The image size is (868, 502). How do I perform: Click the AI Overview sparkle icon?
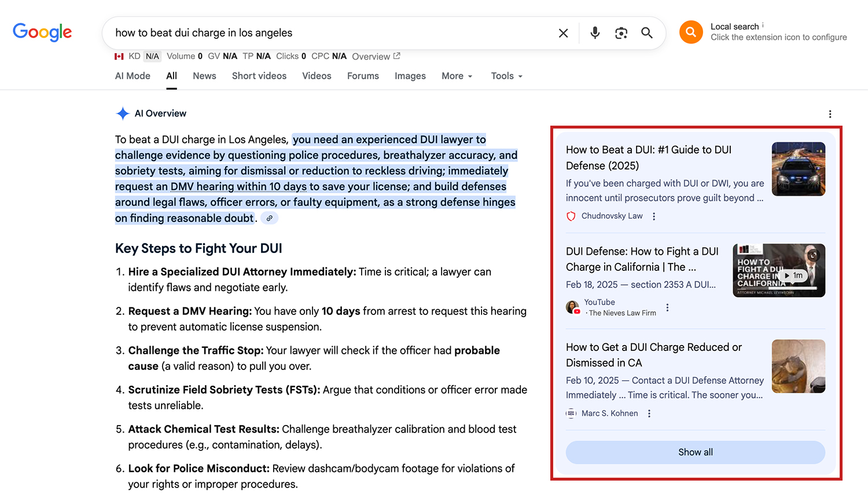(x=122, y=113)
